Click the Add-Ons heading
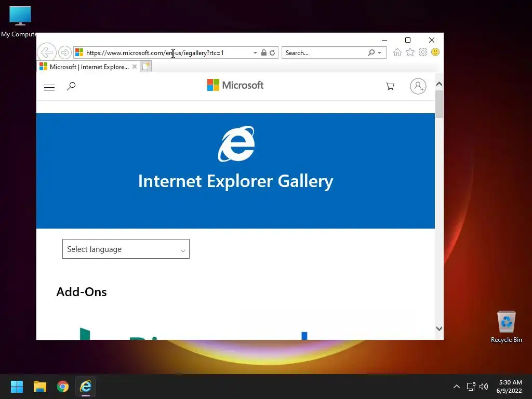The image size is (532, 399). (x=82, y=292)
